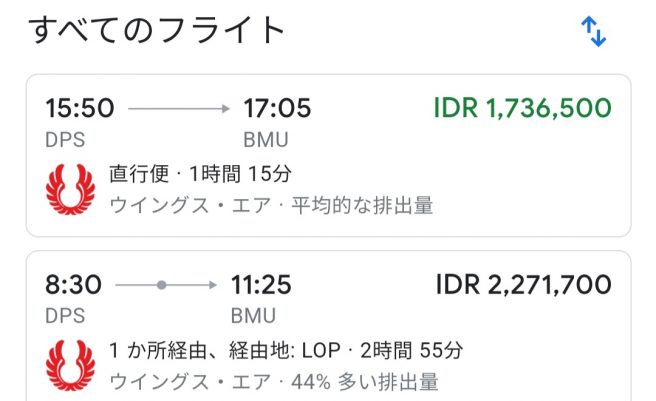Click the 経由地: LOP stopover details
Screen dimensions: 656x401
click(x=284, y=350)
